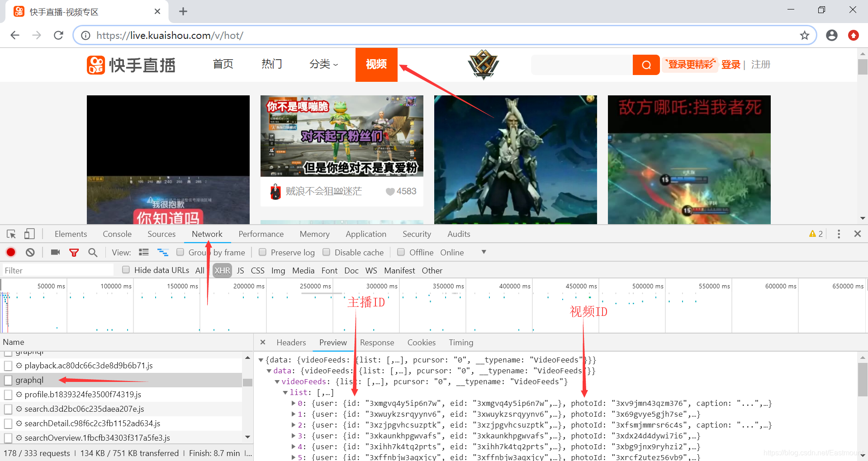This screenshot has width=868, height=461.
Task: Expand list item 0 with 3xmgvq4y5ip6n7w
Action: (x=294, y=403)
